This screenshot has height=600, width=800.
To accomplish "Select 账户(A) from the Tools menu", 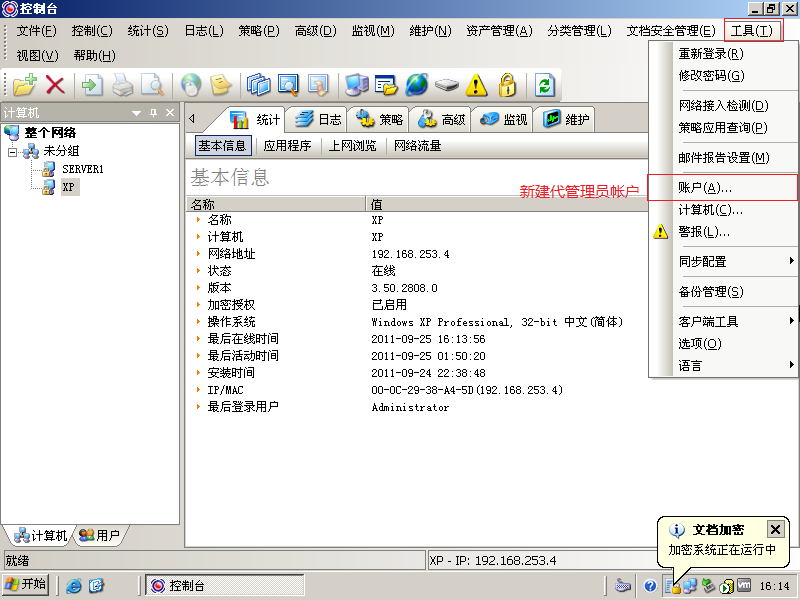I will point(700,188).
